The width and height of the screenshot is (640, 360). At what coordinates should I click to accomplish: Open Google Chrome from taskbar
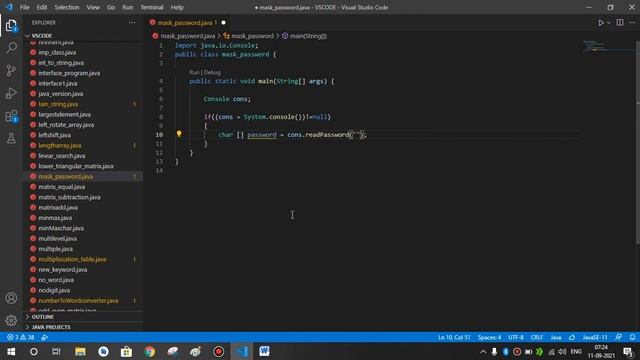(x=149, y=351)
